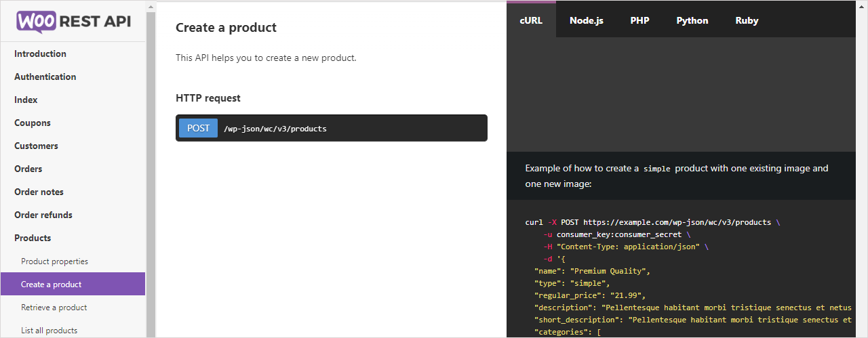Switch to the Ruby code tab
Viewport: 868px width, 338px height.
pos(747,20)
